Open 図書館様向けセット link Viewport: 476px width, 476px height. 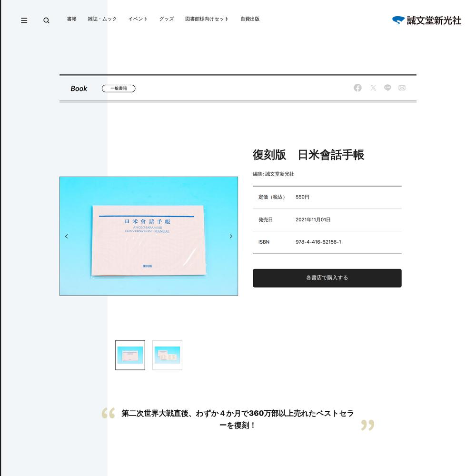click(207, 19)
